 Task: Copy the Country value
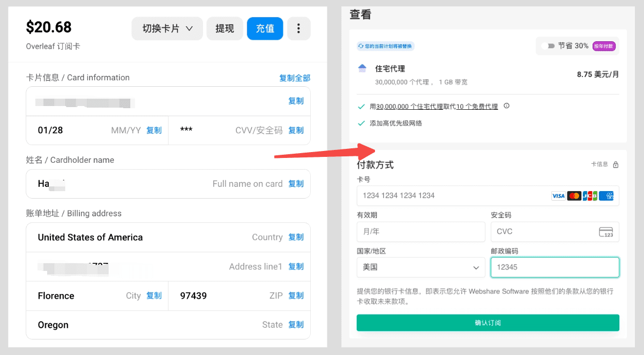point(296,237)
